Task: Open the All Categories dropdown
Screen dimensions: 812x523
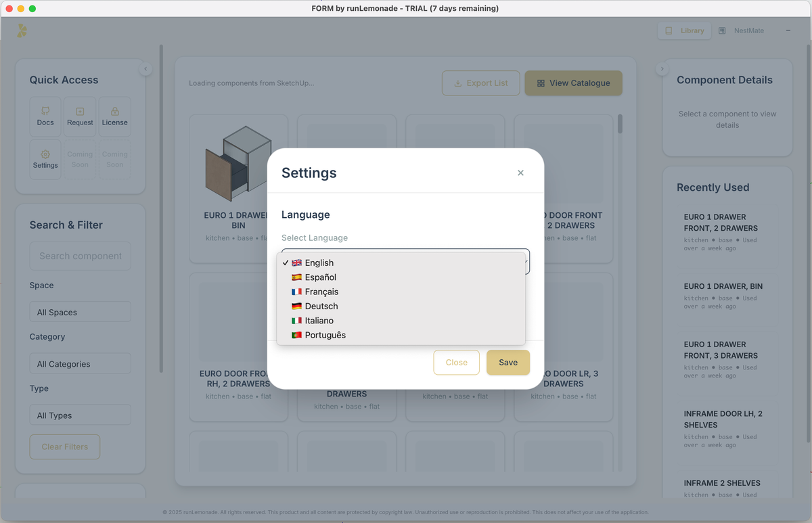Action: (x=80, y=363)
